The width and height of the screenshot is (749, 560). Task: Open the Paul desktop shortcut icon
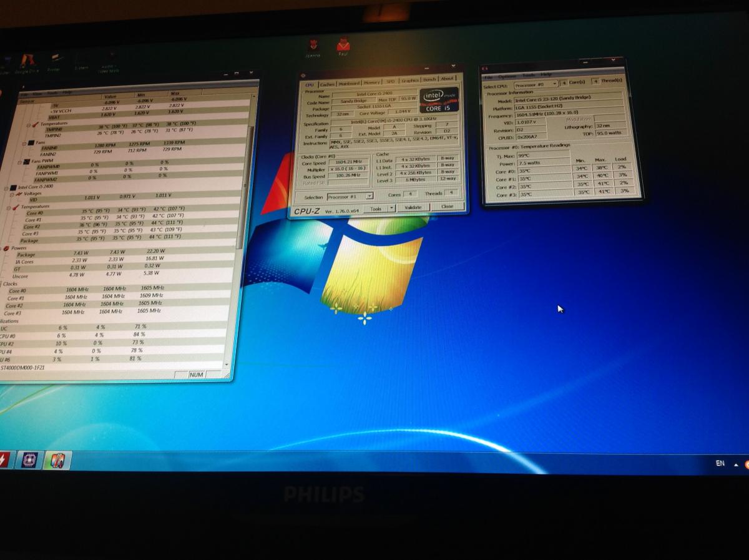[343, 46]
